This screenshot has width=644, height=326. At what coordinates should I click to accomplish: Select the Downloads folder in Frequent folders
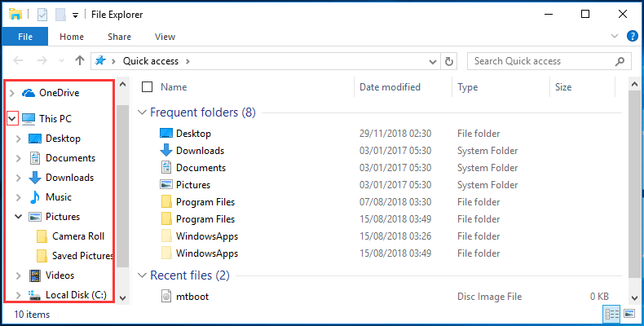pyautogui.click(x=200, y=151)
